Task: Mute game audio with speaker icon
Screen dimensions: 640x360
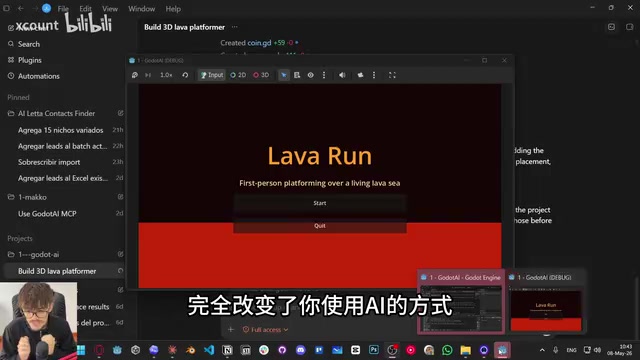Action: click(342, 75)
